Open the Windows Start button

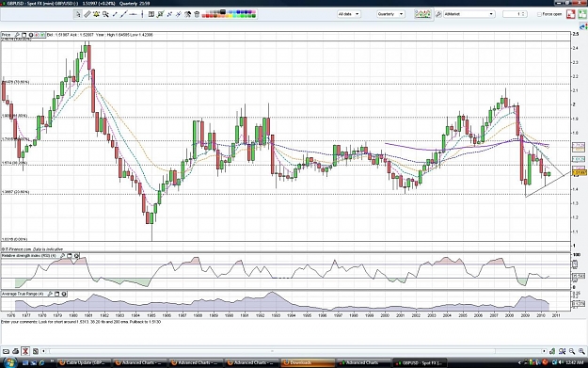pyautogui.click(x=9, y=362)
